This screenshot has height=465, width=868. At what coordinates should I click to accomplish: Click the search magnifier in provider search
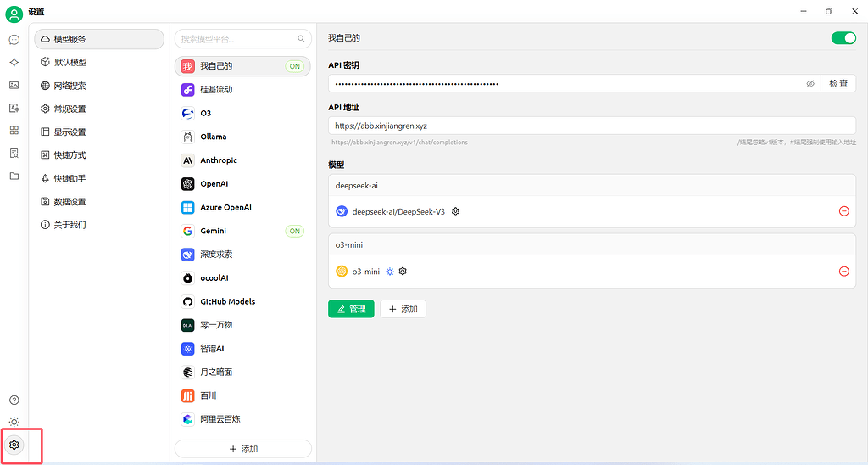tap(301, 39)
